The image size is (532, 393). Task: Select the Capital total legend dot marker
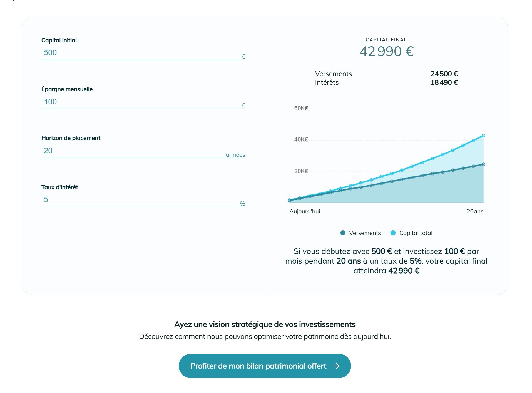coord(394,233)
